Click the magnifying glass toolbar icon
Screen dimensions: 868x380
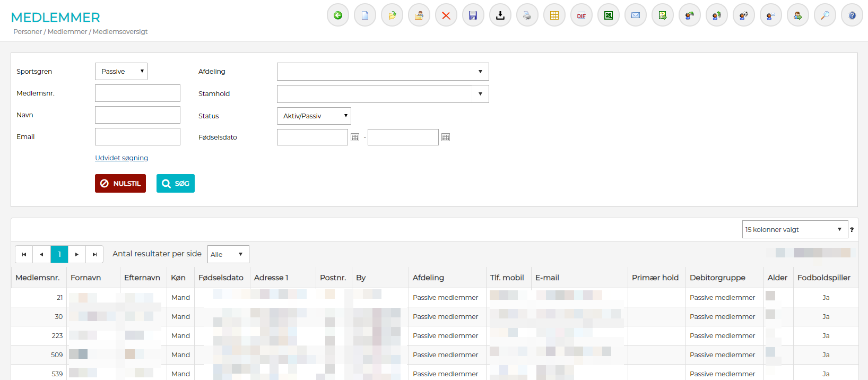point(825,15)
